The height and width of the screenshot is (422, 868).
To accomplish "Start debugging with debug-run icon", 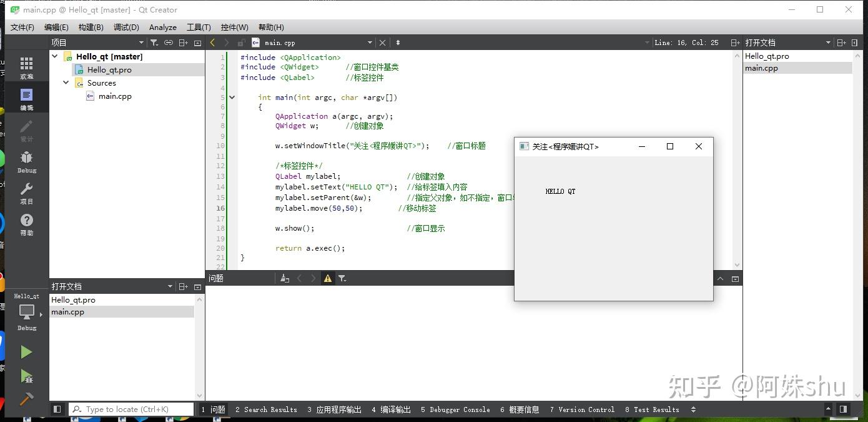I will tap(27, 376).
